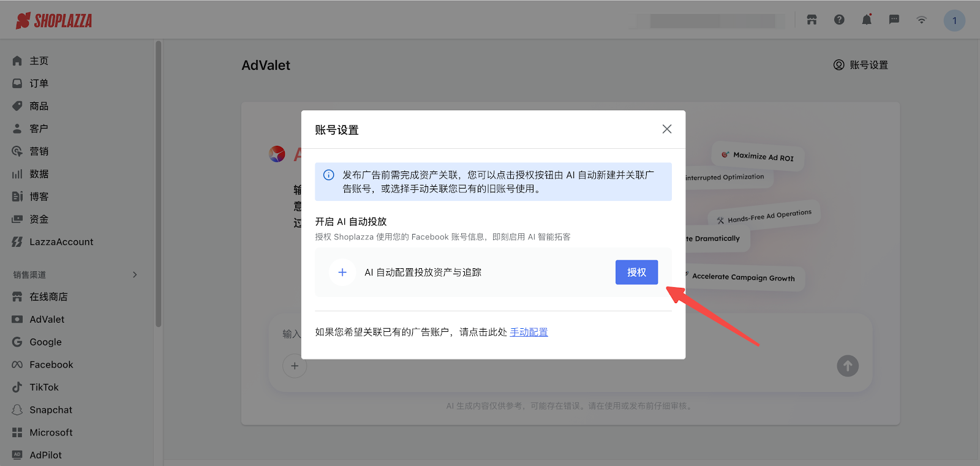The image size is (980, 466).
Task: Select TikTok sales channel
Action: [x=44, y=387]
